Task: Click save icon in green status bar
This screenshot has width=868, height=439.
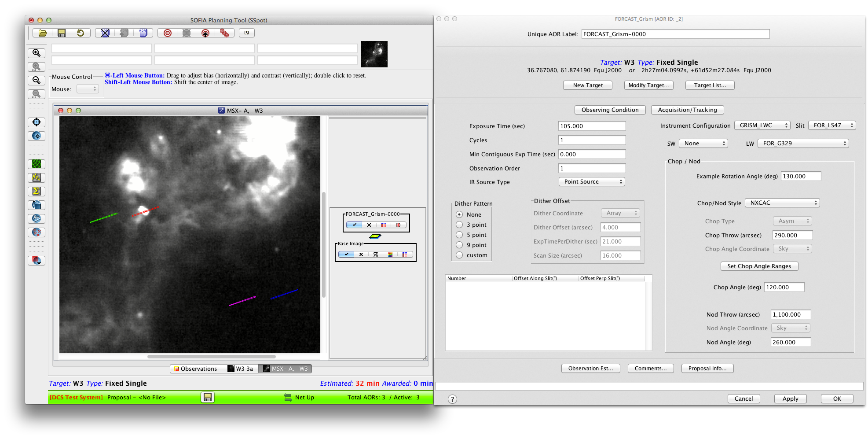Action: point(208,398)
